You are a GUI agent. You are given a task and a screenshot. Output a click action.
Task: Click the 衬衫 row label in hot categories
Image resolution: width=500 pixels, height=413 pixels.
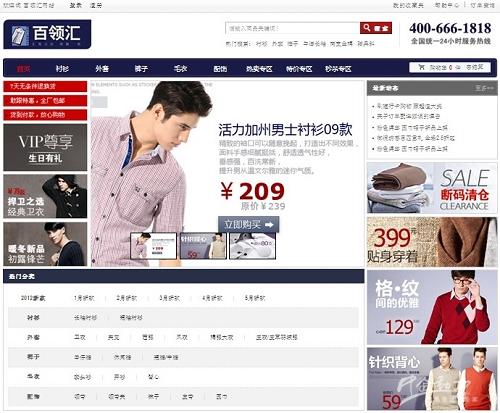(33, 318)
